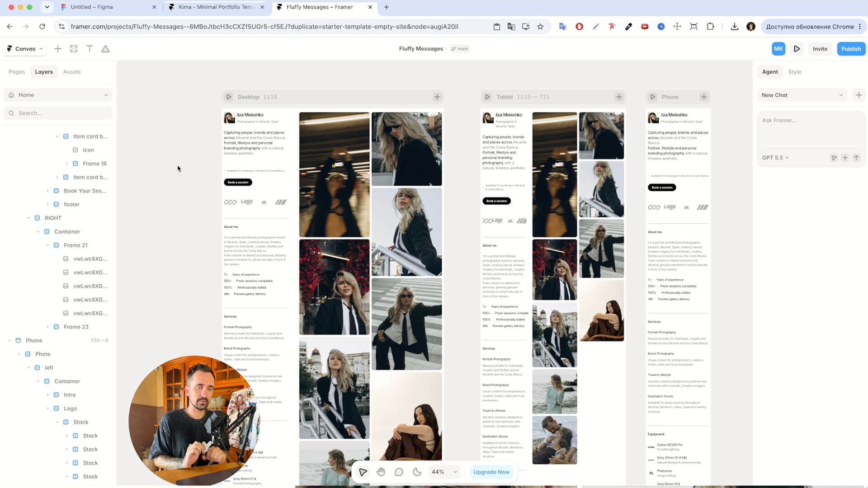The width and height of the screenshot is (868, 488).
Task: Collapse the RIGHT layer
Action: 28,218
